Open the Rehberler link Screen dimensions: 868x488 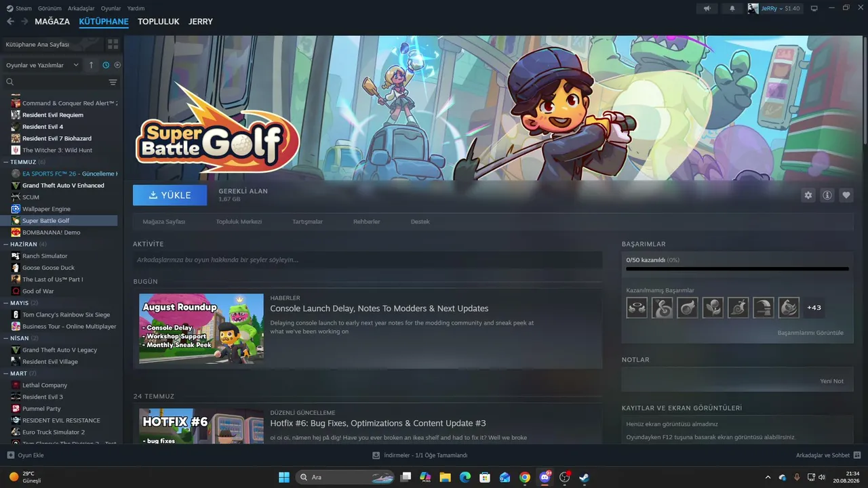[x=367, y=222]
